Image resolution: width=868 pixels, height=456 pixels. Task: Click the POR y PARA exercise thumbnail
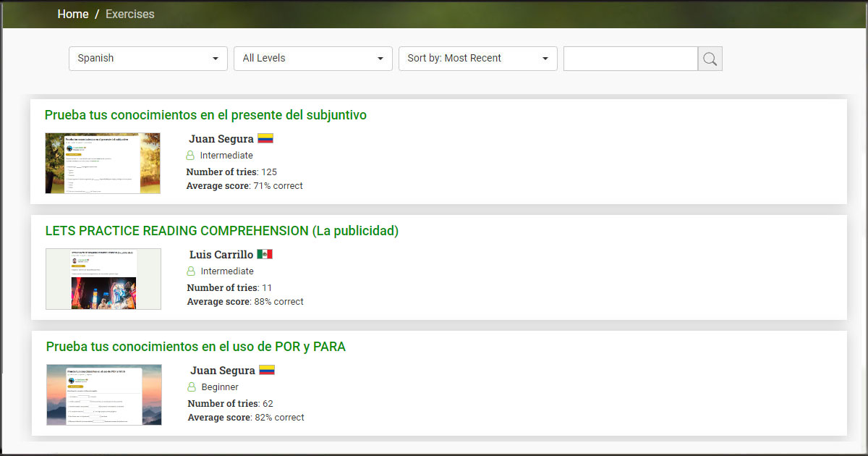pyautogui.click(x=104, y=394)
